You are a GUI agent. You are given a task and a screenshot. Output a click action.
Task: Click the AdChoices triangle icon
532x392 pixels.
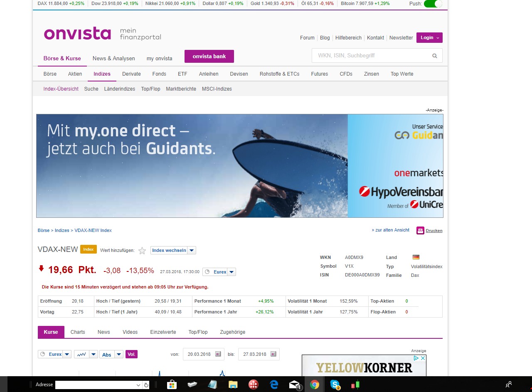tap(416, 358)
